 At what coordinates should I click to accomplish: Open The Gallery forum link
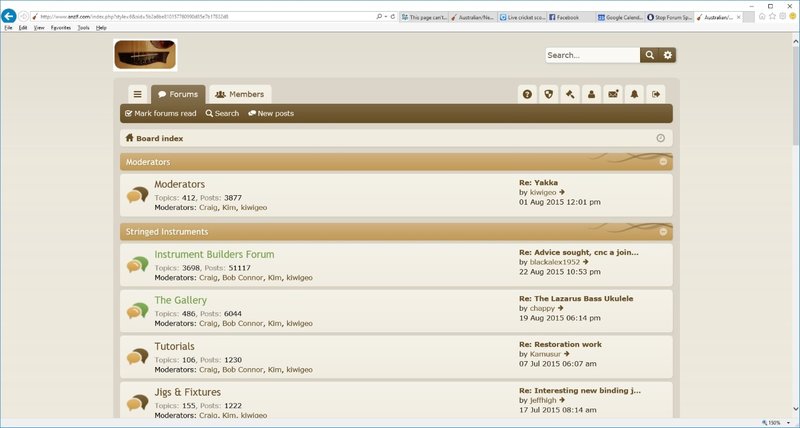[x=181, y=300]
